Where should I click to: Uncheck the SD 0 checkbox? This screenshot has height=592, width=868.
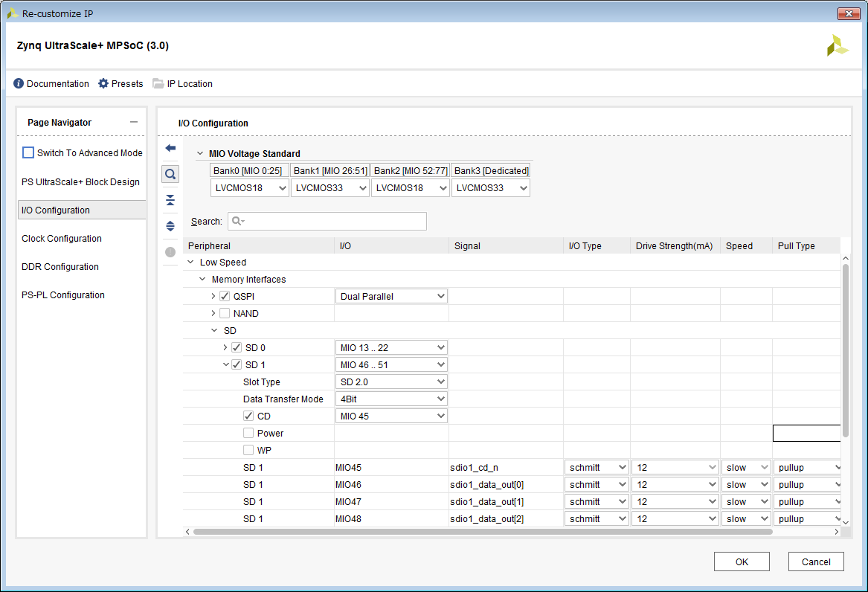coord(237,348)
